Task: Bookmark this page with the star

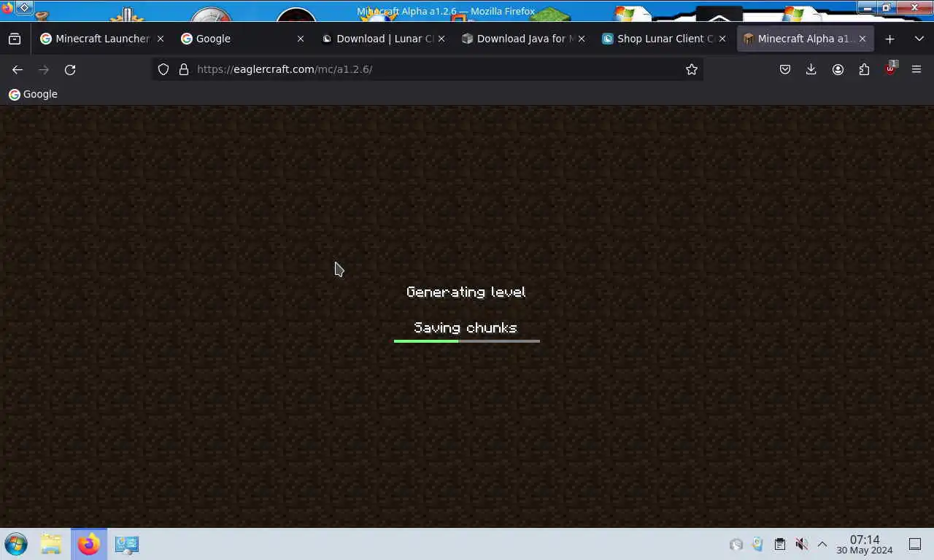Action: (692, 69)
